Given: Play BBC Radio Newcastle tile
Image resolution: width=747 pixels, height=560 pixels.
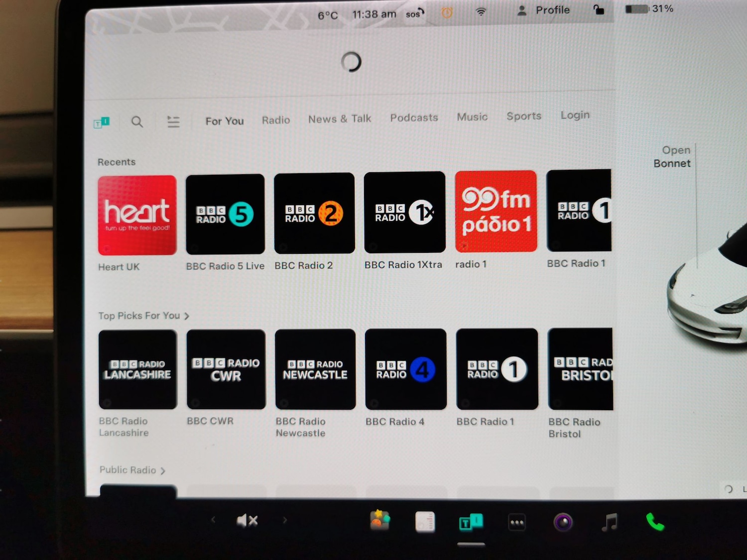Looking at the screenshot, I should click(x=315, y=369).
